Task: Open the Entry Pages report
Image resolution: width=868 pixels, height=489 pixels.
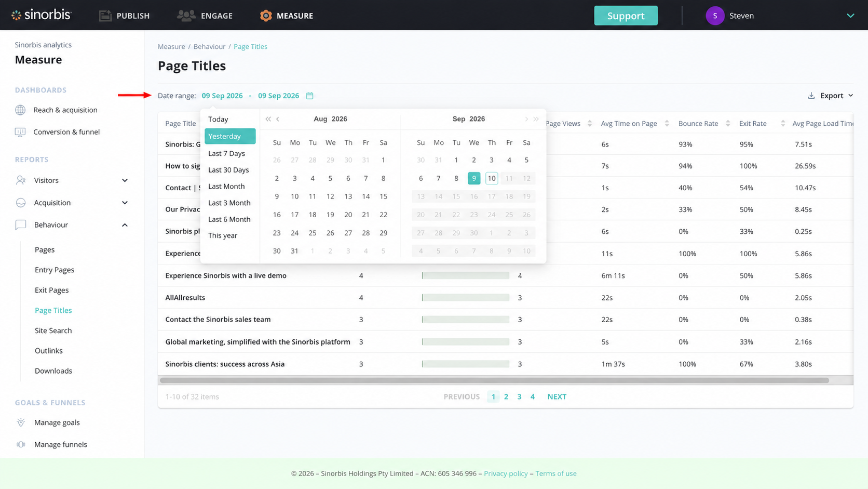Action: click(x=55, y=270)
